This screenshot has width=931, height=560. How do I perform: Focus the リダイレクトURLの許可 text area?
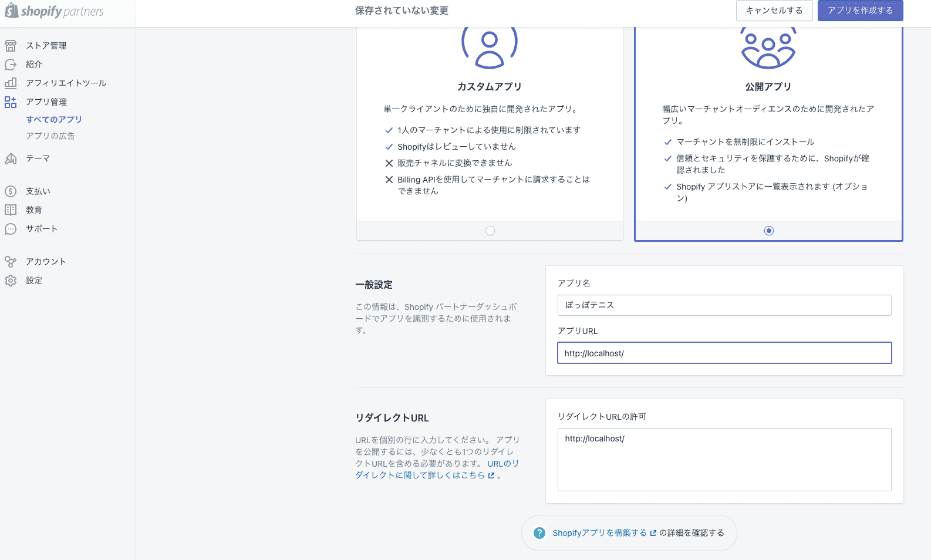pos(724,460)
